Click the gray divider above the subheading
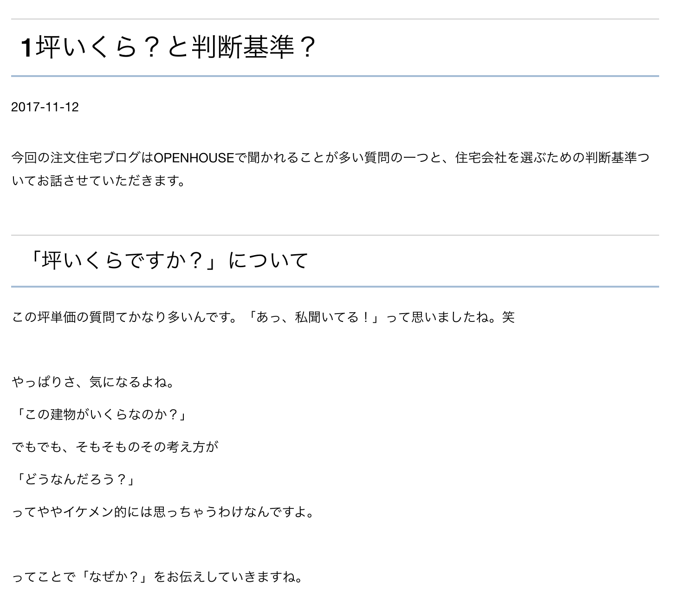674x616 pixels. pos(335,235)
